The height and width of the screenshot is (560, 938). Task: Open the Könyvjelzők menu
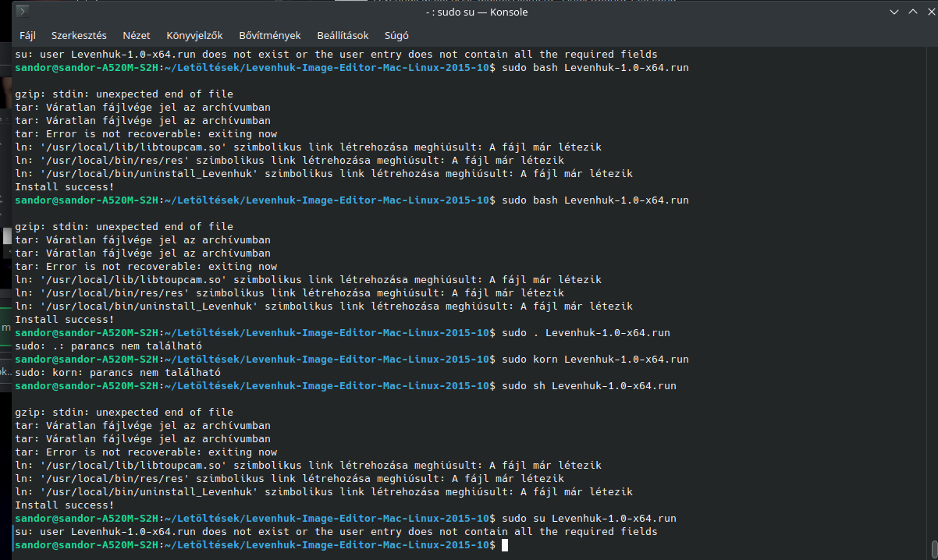click(x=194, y=35)
